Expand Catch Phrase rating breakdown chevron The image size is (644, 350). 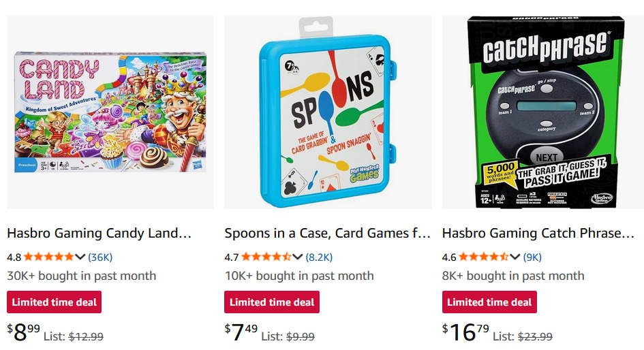coord(515,257)
